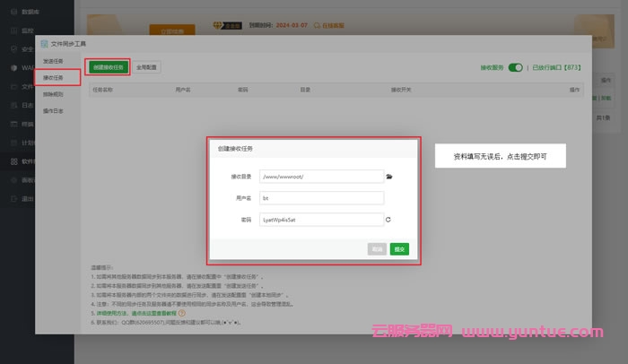The height and width of the screenshot is (364, 628).
Task: Open the 全局配置 button
Action: click(147, 67)
